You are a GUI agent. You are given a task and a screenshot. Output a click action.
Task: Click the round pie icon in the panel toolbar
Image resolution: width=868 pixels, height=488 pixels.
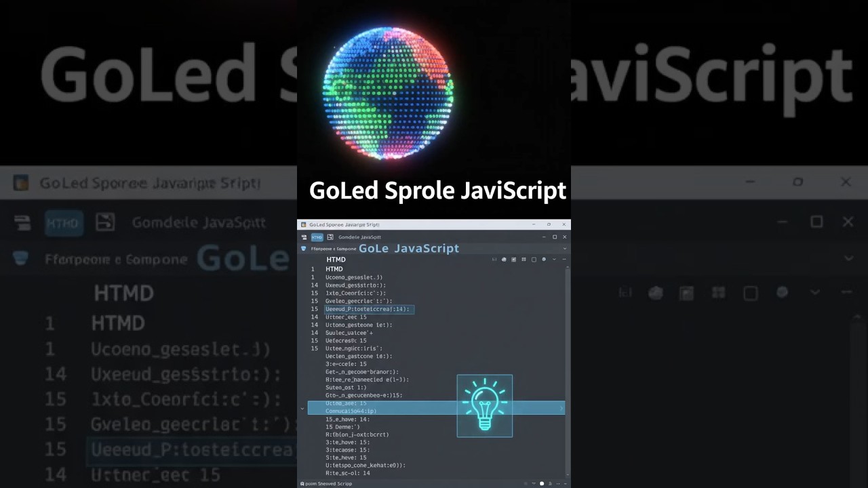(504, 259)
